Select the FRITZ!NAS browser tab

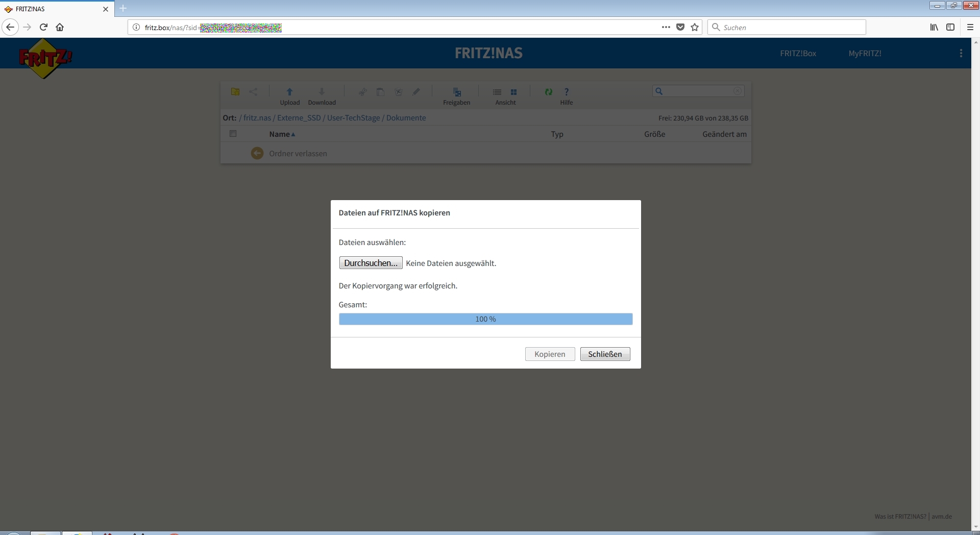[x=57, y=9]
